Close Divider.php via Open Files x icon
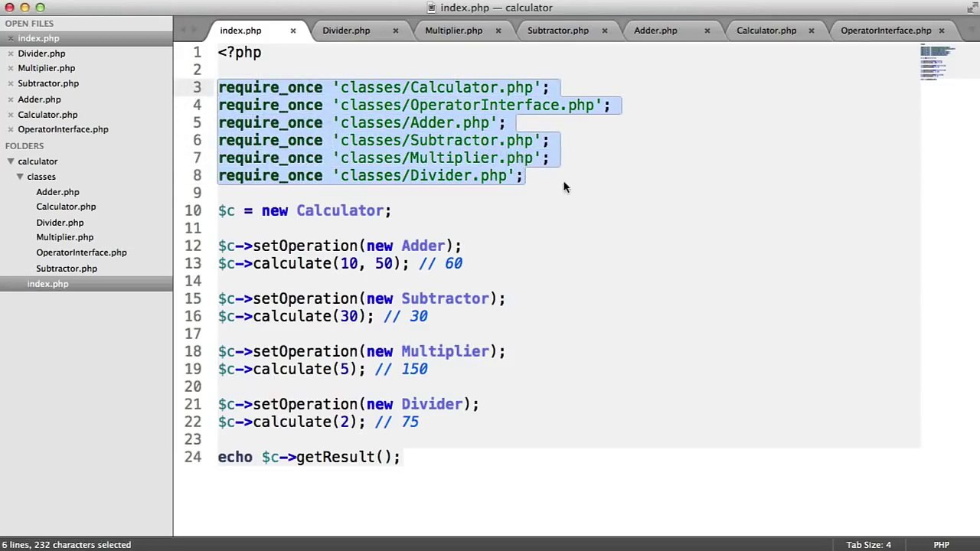This screenshot has width=980, height=551. pos(9,54)
